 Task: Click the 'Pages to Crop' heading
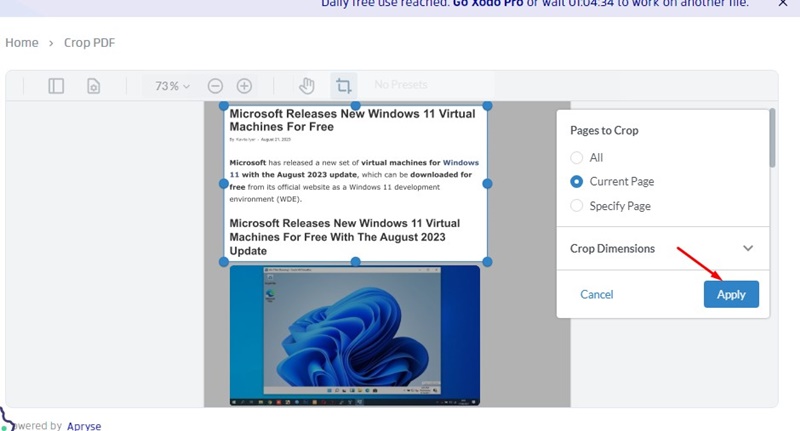[604, 131]
